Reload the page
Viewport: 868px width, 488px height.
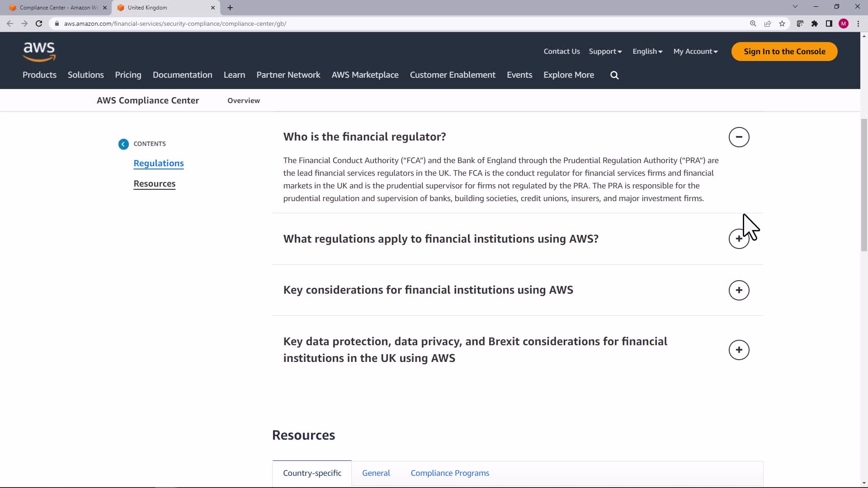click(39, 23)
